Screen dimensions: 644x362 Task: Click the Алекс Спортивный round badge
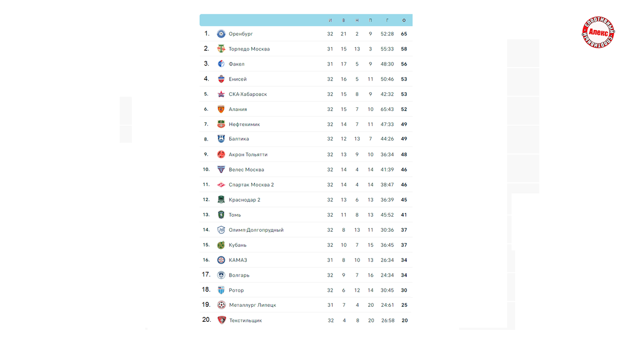598,32
